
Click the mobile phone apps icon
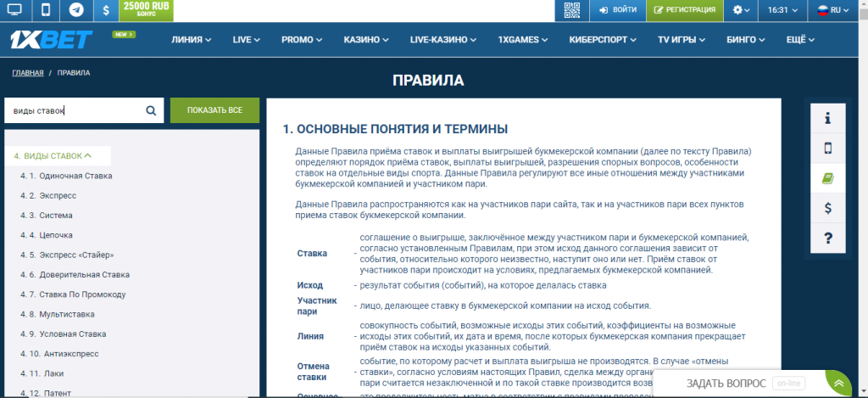pos(46,10)
